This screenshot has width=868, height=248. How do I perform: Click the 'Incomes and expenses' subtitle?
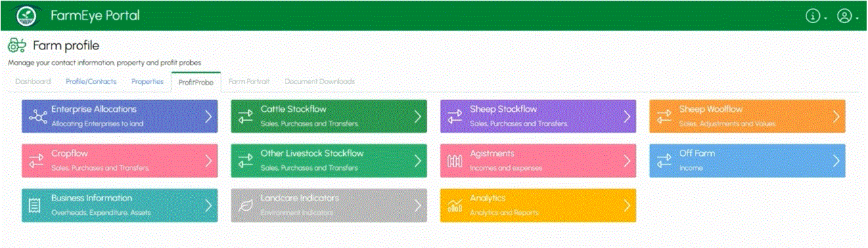click(x=505, y=168)
